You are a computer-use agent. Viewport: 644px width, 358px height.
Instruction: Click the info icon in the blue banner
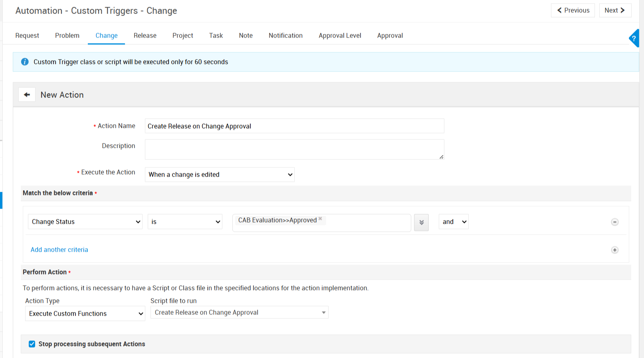point(25,62)
